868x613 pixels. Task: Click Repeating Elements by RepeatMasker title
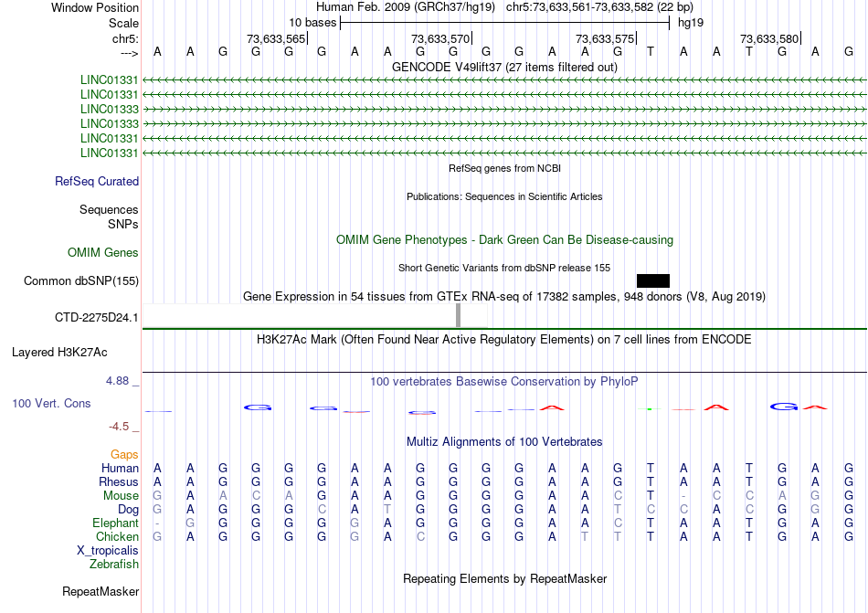pyautogui.click(x=504, y=579)
